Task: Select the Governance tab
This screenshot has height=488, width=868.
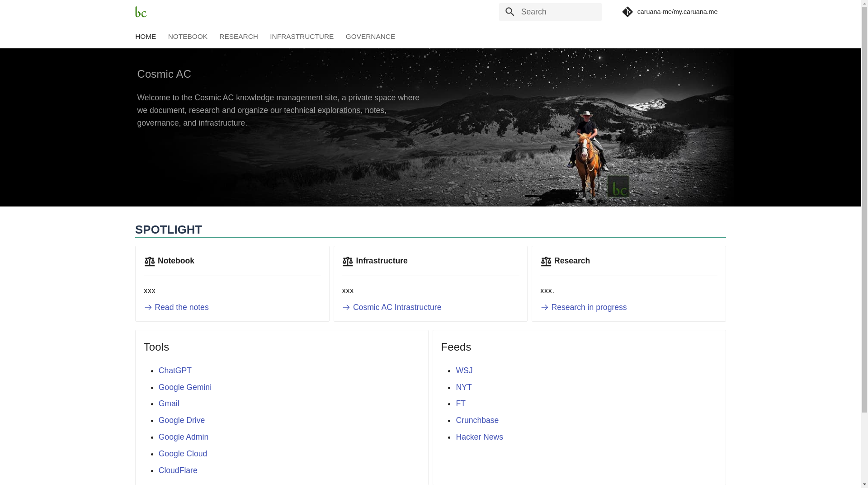Action: (x=370, y=37)
